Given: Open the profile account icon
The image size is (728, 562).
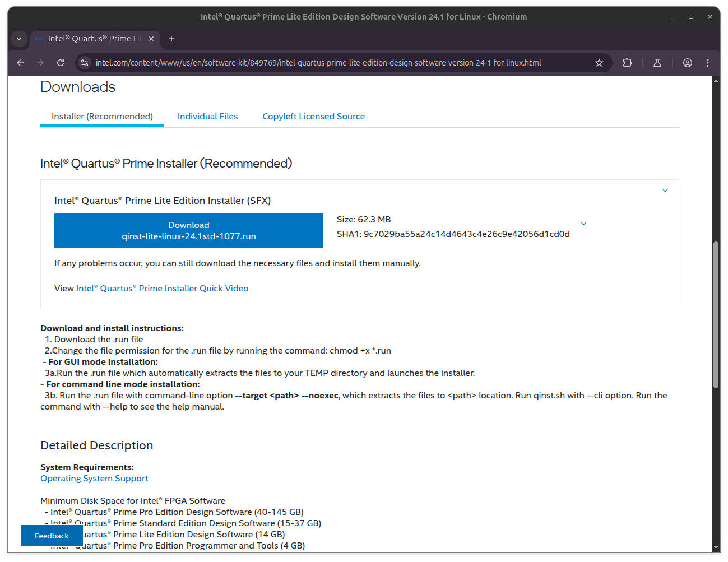Looking at the screenshot, I should pos(688,63).
